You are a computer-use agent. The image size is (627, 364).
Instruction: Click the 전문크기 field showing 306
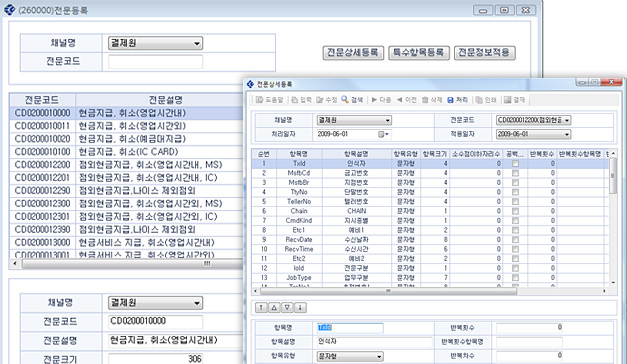click(x=155, y=359)
